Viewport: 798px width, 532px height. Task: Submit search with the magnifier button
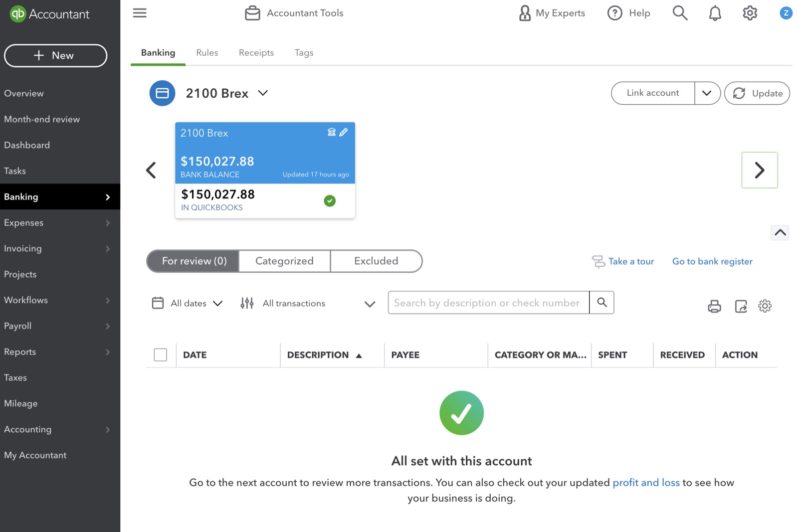(601, 303)
